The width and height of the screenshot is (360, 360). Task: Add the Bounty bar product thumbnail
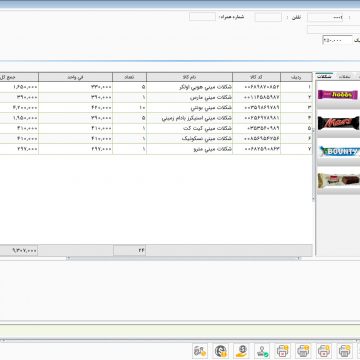click(338, 152)
